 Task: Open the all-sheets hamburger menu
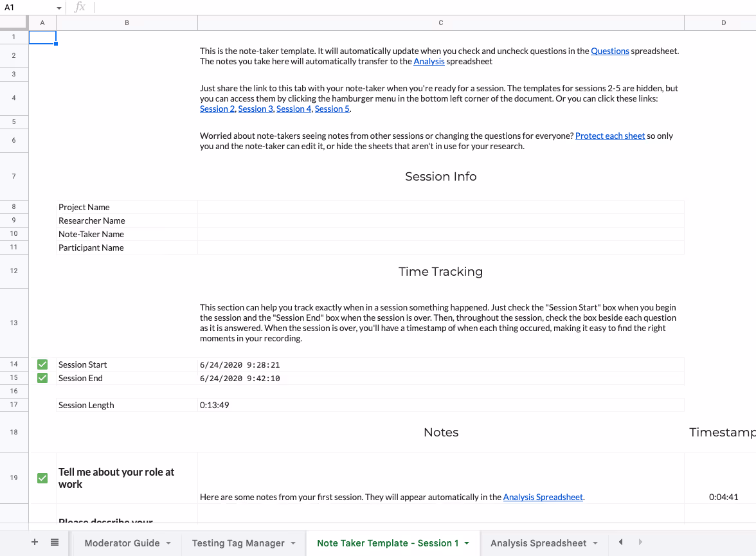(55, 542)
